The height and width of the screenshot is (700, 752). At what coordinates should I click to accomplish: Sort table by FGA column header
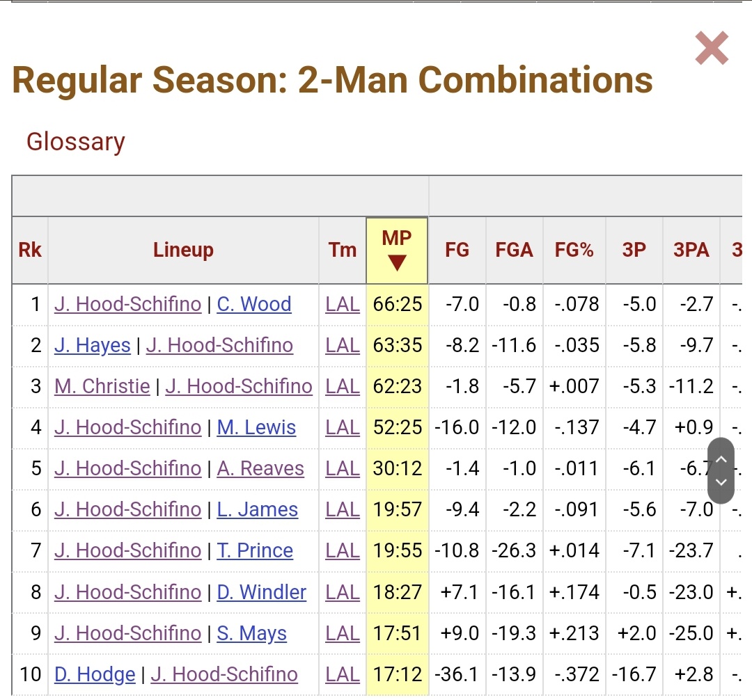[x=514, y=250]
